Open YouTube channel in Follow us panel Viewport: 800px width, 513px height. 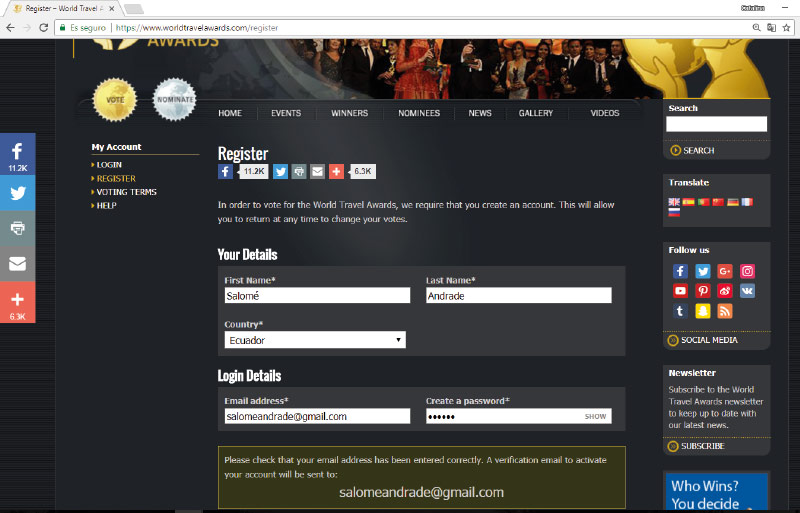(x=680, y=291)
